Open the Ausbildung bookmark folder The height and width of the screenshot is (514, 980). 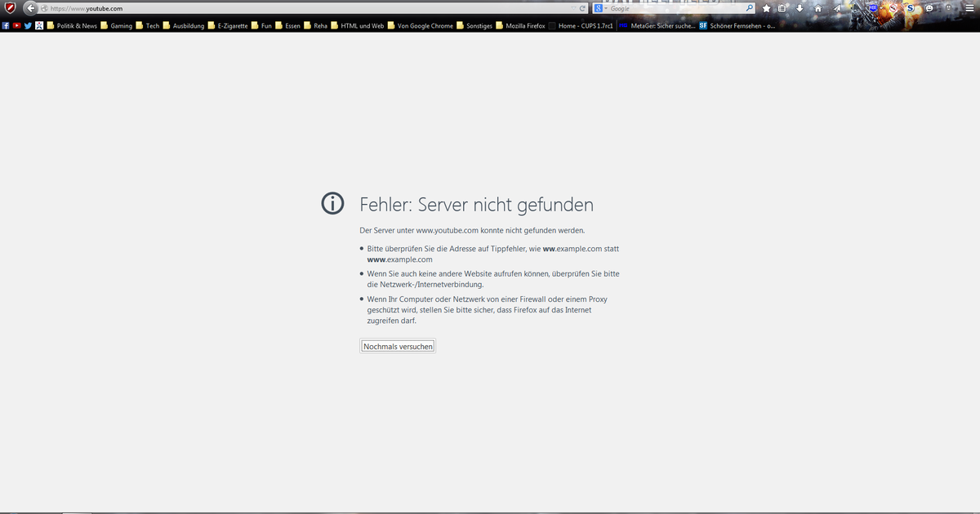tap(184, 25)
